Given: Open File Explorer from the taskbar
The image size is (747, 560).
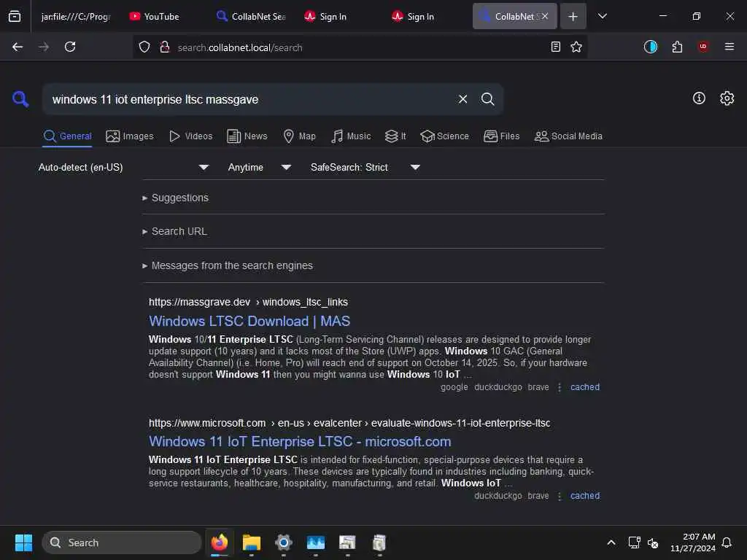Looking at the screenshot, I should (x=251, y=542).
